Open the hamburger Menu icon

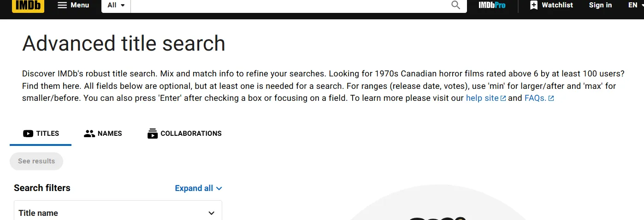coord(62,5)
